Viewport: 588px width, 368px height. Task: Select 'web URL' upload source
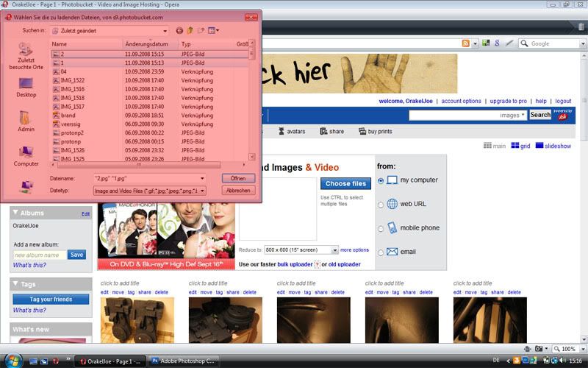coord(381,205)
